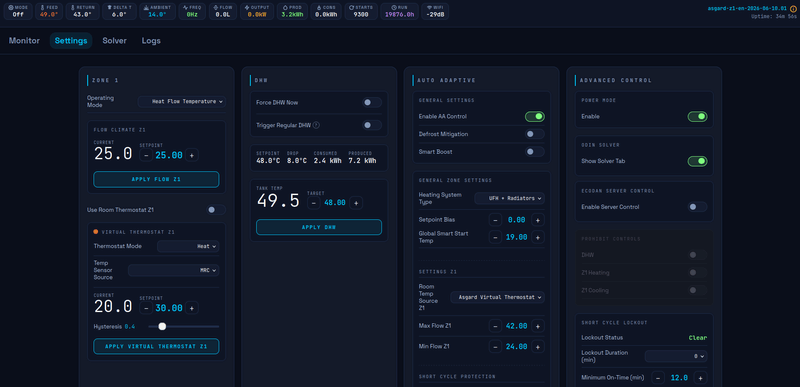
Task: Decrease DHW tank target with minus
Action: (x=314, y=202)
